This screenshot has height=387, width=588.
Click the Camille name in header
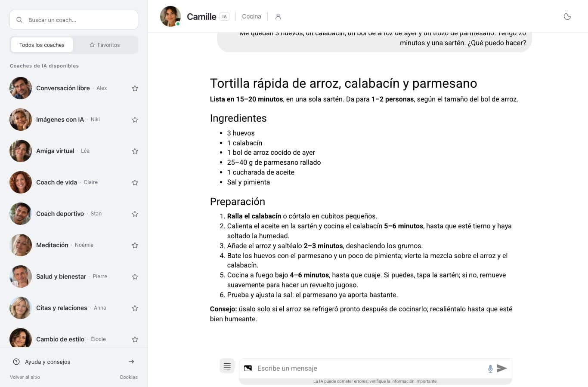coord(201,16)
